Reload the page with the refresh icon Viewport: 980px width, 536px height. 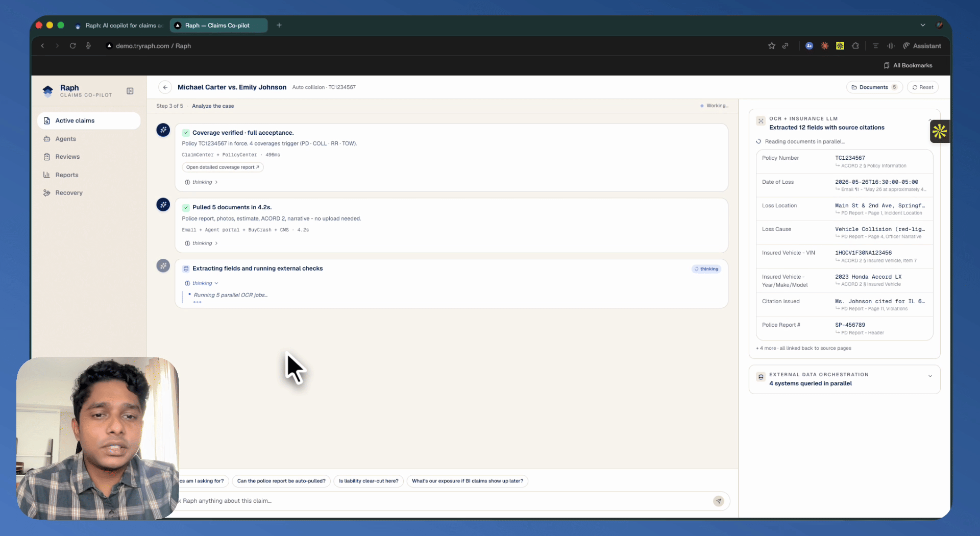(x=73, y=46)
